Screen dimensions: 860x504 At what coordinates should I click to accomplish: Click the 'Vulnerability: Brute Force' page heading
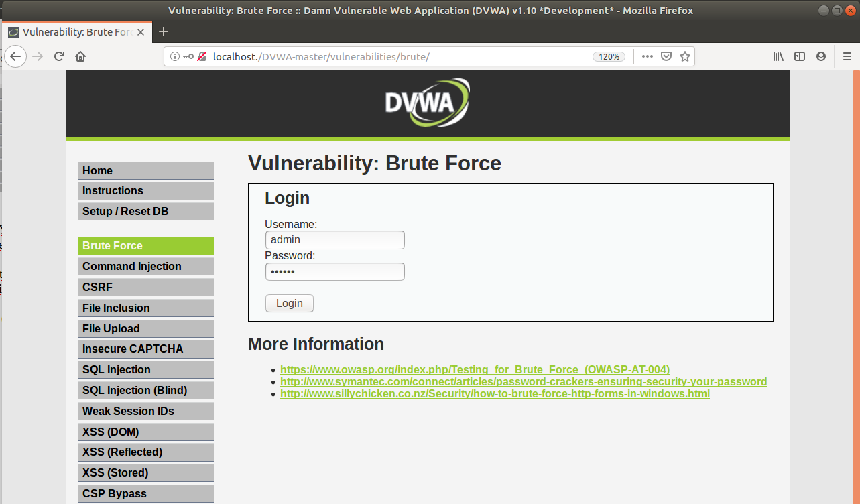[x=375, y=164]
